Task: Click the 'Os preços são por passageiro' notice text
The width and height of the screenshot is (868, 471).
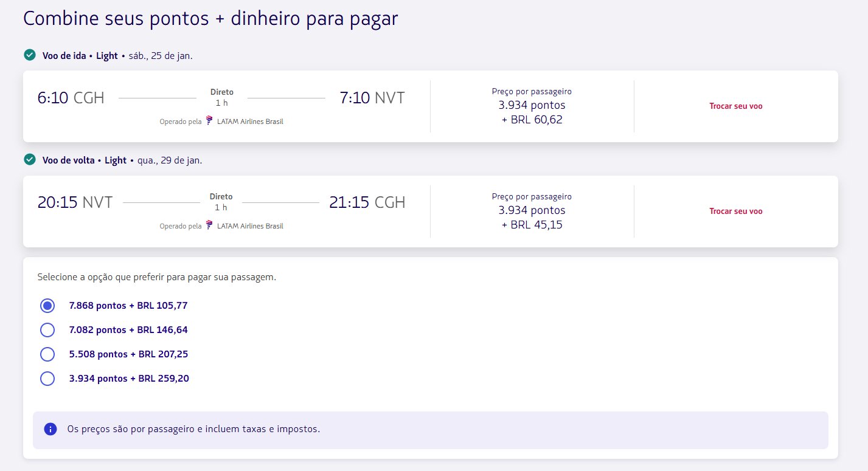Action: [x=193, y=429]
